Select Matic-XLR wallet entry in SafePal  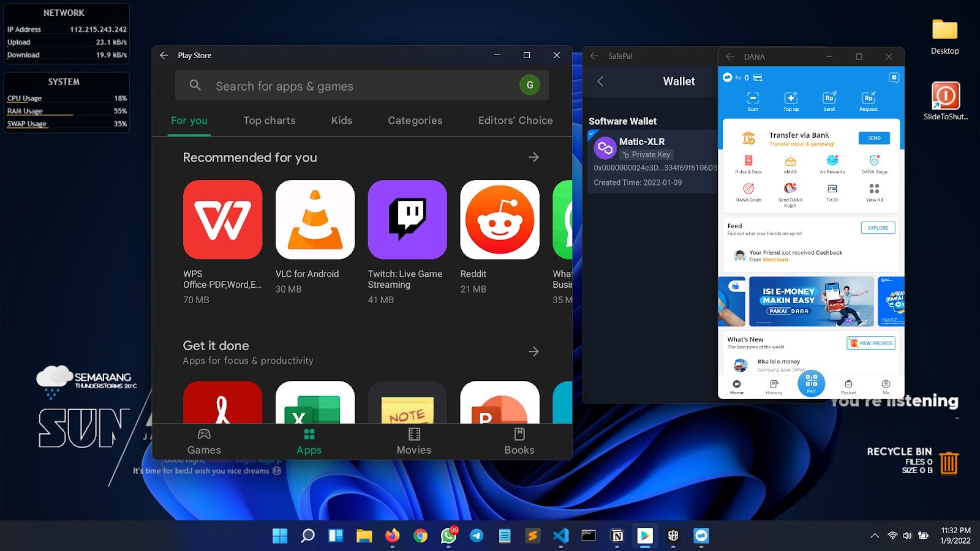point(653,161)
